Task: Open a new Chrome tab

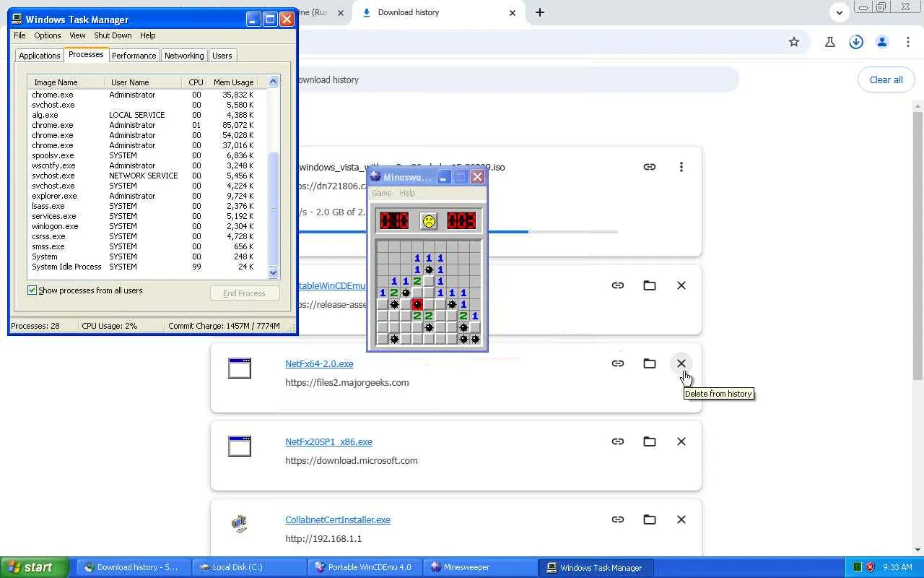Action: (540, 12)
